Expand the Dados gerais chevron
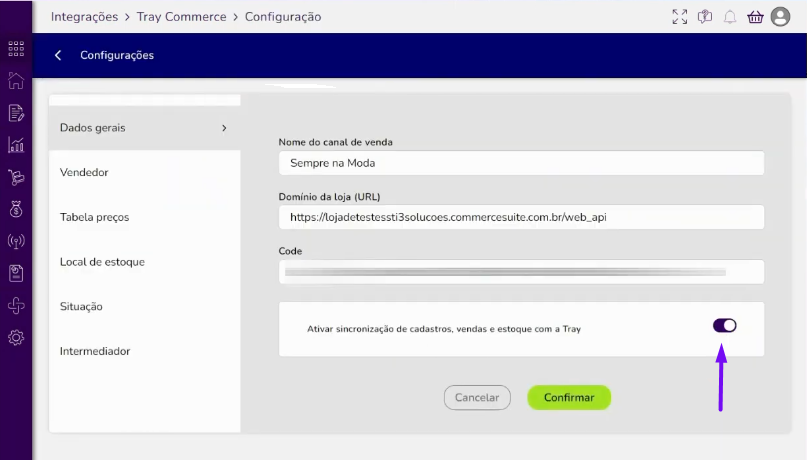 (224, 128)
